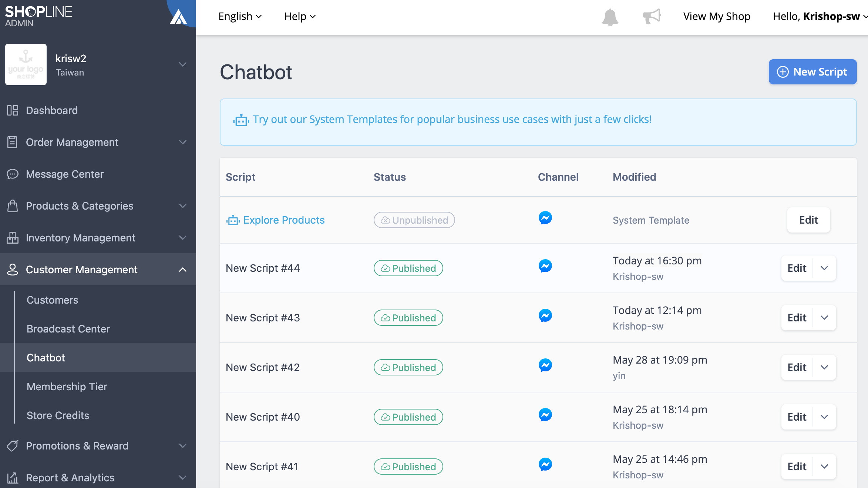
Task: Click Published badge of New Script #44
Action: [x=408, y=268]
